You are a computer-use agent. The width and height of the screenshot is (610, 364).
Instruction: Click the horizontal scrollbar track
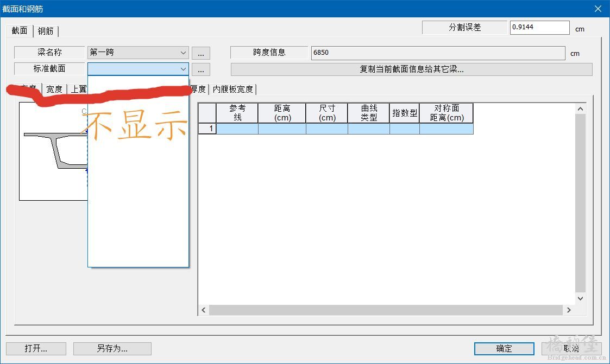click(x=386, y=310)
